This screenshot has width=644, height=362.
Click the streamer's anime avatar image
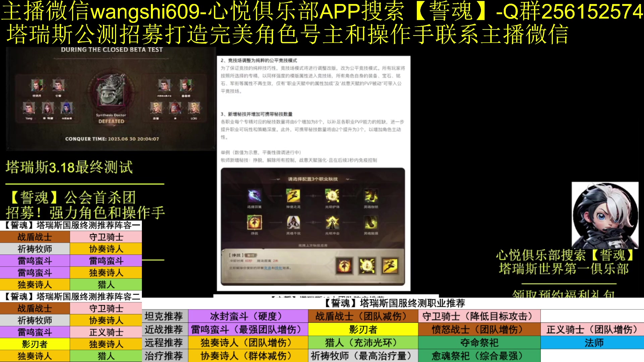pos(605,215)
